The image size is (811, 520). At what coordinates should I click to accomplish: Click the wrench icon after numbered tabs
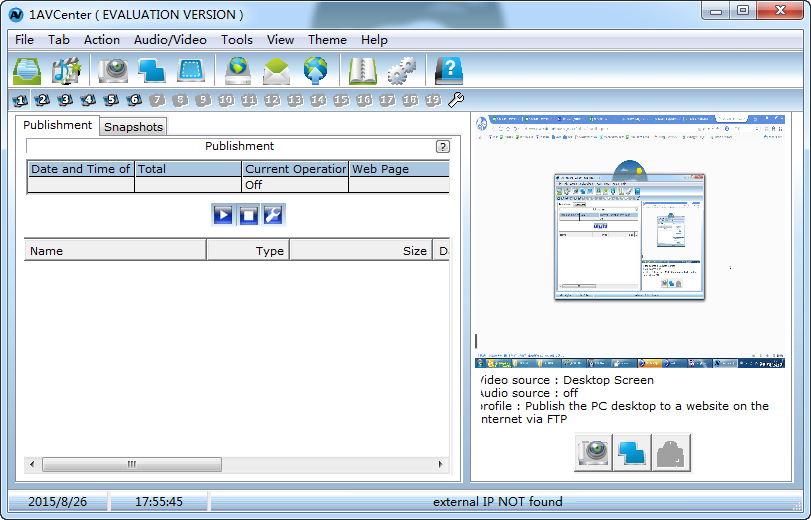tap(456, 100)
